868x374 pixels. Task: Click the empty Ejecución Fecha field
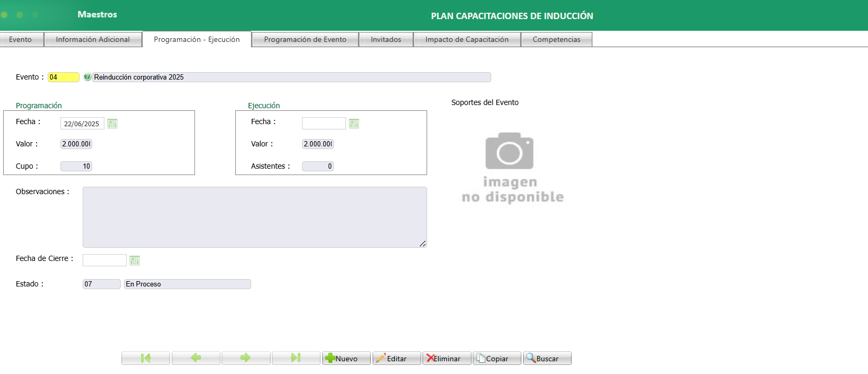click(324, 124)
